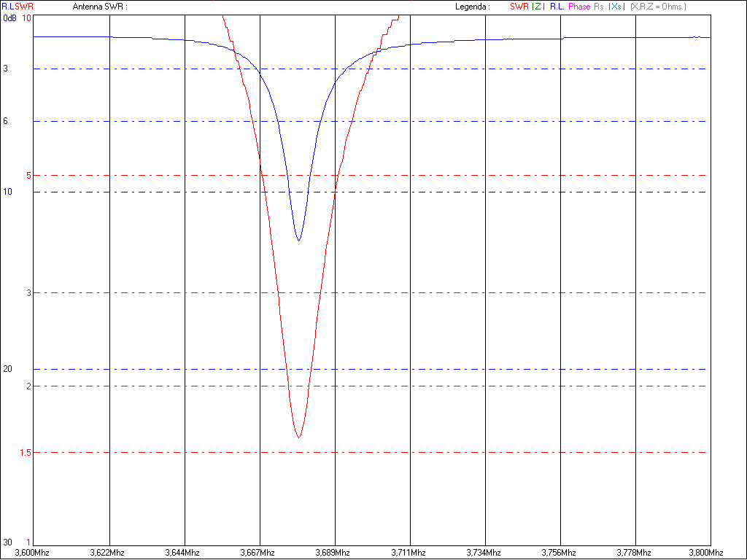This screenshot has width=747, height=560.
Task: Click the SWR 5 scale label
Action: click(28, 176)
